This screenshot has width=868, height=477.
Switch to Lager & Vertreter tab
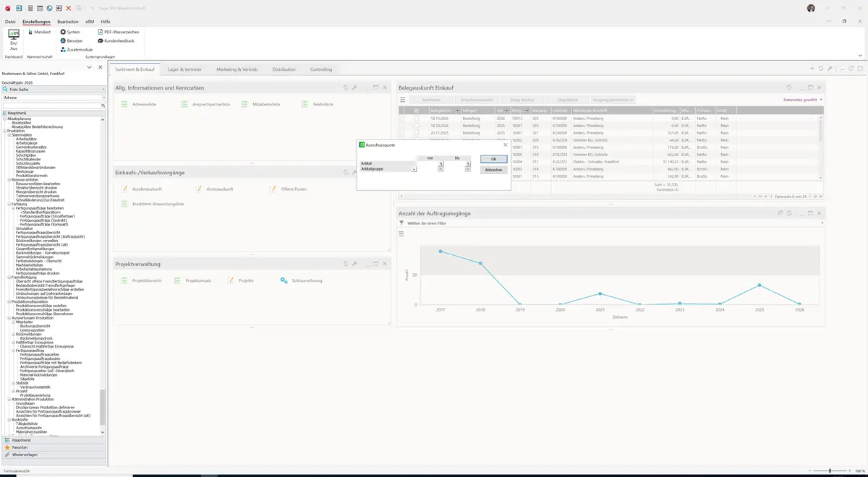click(184, 69)
